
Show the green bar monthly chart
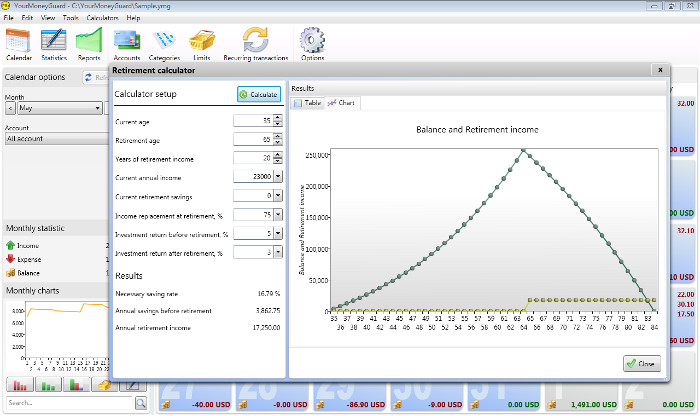47,385
